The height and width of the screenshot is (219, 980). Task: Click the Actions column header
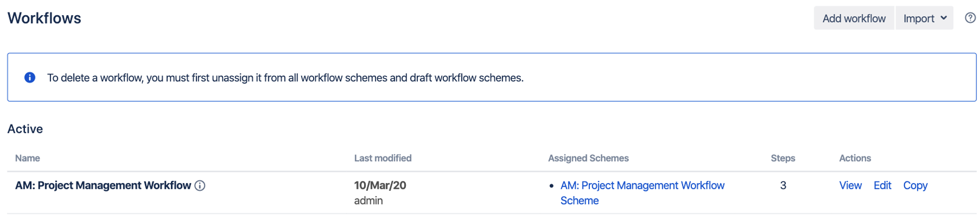pyautogui.click(x=854, y=158)
